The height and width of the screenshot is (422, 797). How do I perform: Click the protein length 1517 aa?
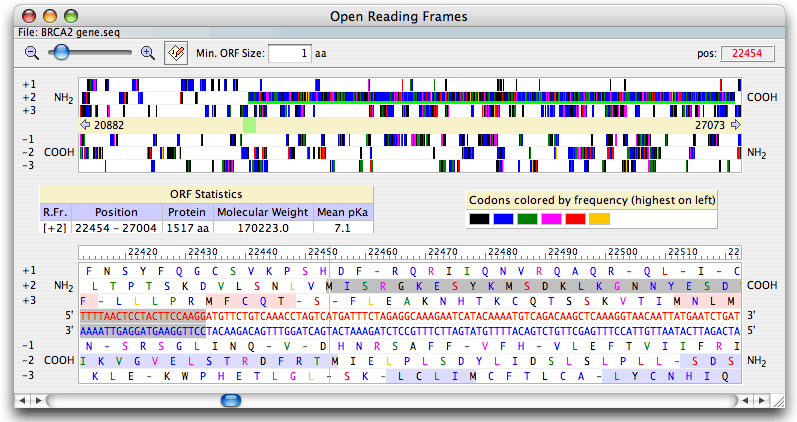(x=187, y=227)
